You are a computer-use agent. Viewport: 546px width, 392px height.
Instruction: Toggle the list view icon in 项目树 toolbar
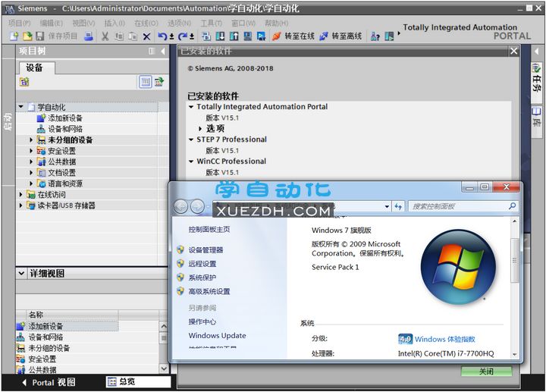click(x=146, y=82)
